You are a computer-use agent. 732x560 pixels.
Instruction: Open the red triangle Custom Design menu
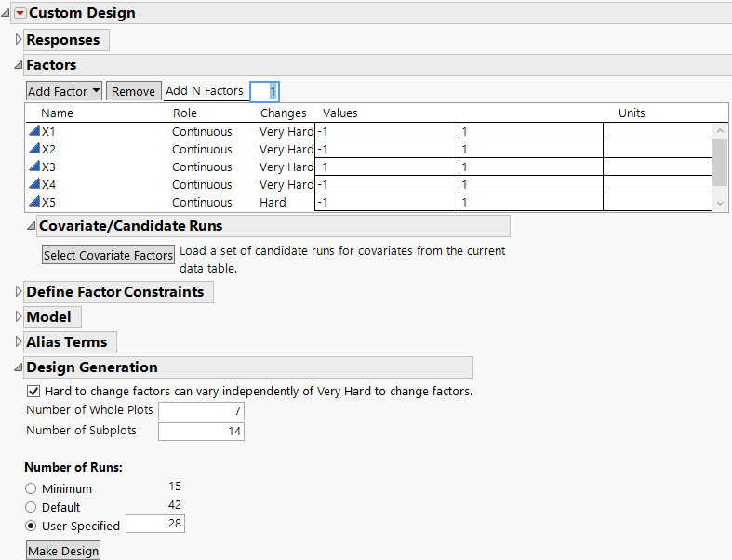[20, 13]
